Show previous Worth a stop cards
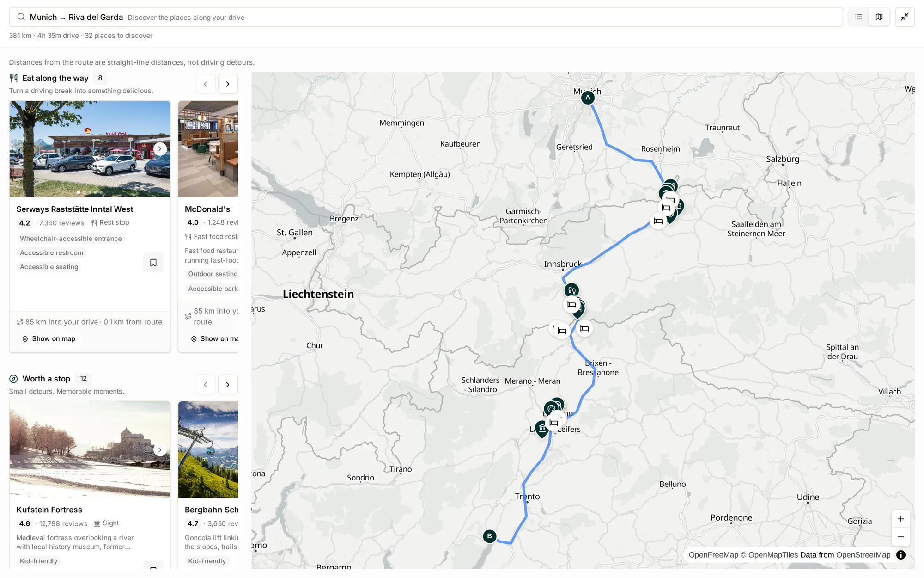 pos(206,384)
